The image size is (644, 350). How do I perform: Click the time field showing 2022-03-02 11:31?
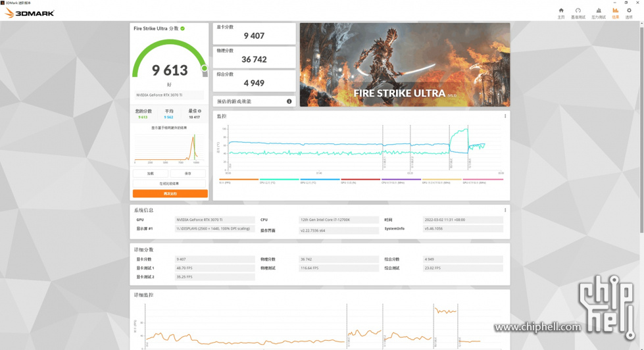pyautogui.click(x=463, y=220)
